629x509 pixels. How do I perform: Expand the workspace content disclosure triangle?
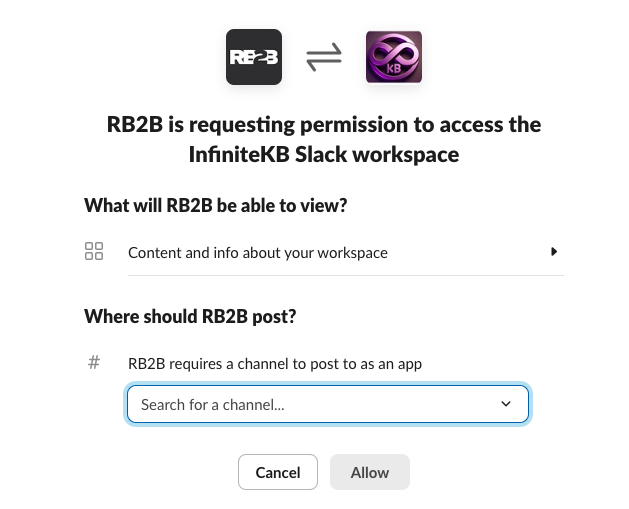click(x=554, y=252)
